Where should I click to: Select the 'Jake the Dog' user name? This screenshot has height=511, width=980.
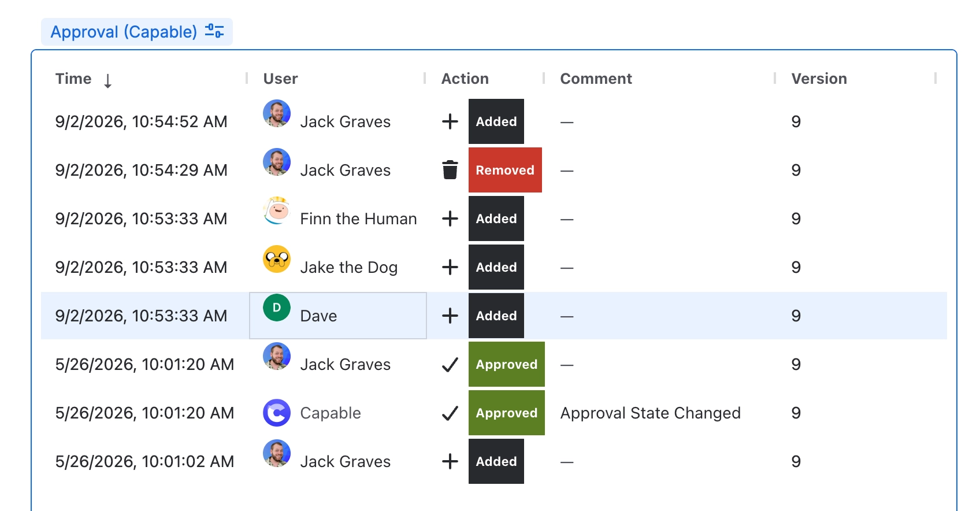348,267
